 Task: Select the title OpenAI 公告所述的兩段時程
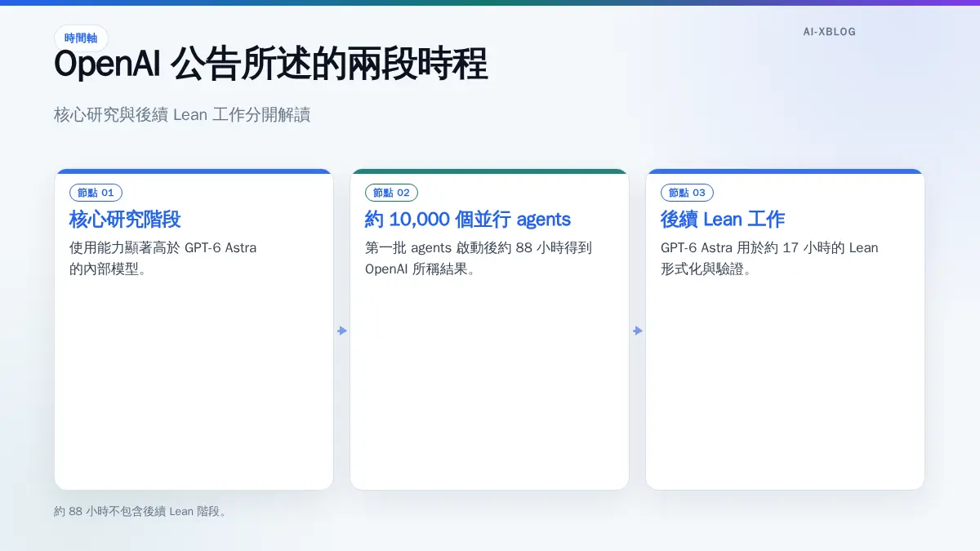pos(271,65)
